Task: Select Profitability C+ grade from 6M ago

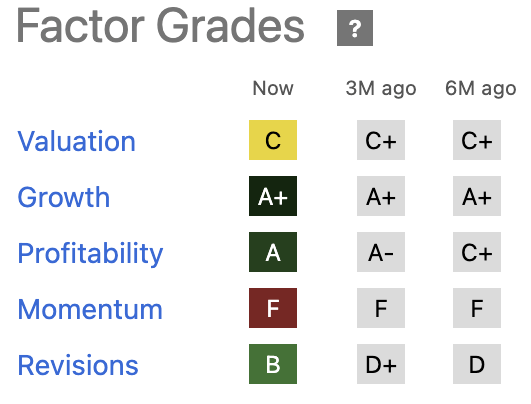Action: pos(477,252)
